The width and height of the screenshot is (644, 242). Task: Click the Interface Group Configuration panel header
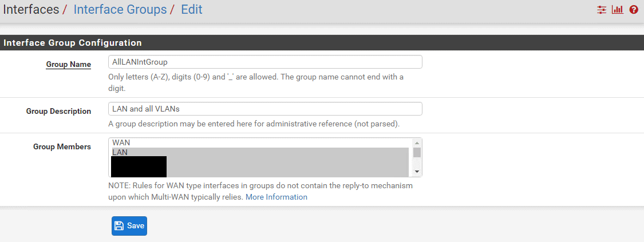click(322, 43)
